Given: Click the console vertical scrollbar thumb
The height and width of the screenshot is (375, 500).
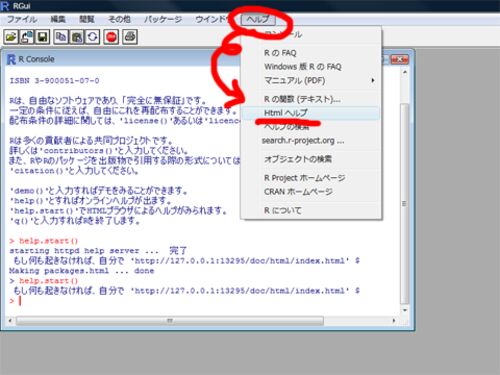Looking at the screenshot, I should (x=405, y=203).
